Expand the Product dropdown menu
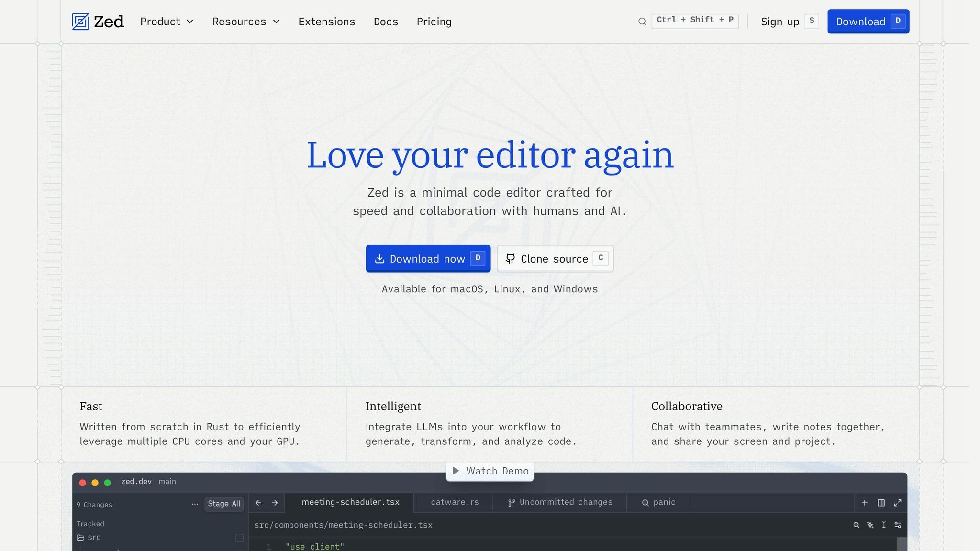 167,22
